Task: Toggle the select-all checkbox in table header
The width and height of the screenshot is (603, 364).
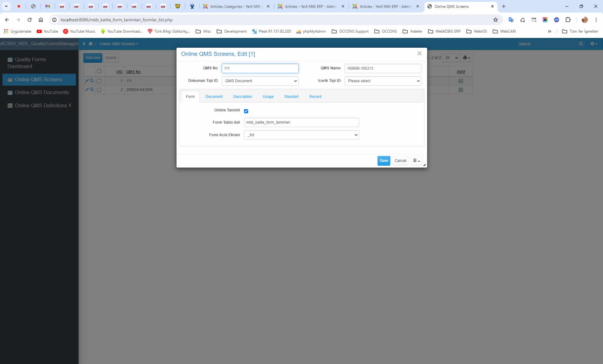Action: [99, 71]
